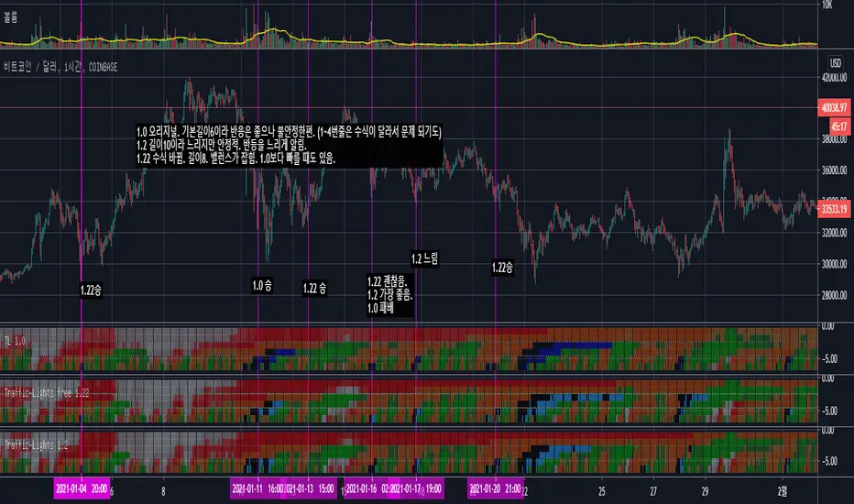
Task: Click the 29 date on the time axis
Action: tap(706, 491)
